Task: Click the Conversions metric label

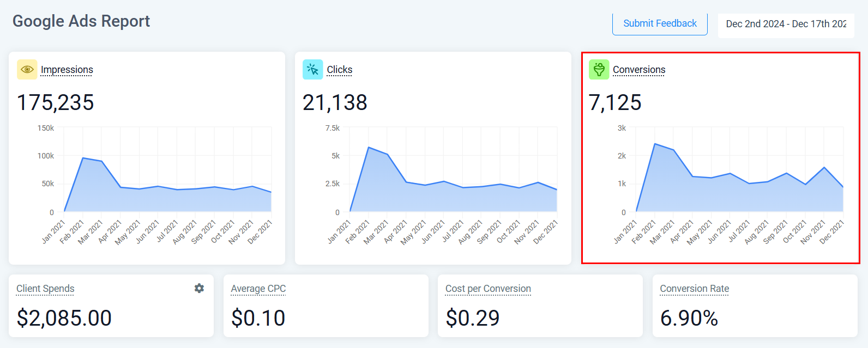Action: click(x=639, y=70)
